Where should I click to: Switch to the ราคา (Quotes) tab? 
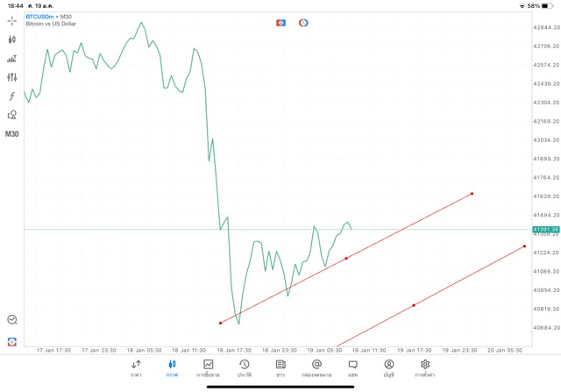point(136,368)
